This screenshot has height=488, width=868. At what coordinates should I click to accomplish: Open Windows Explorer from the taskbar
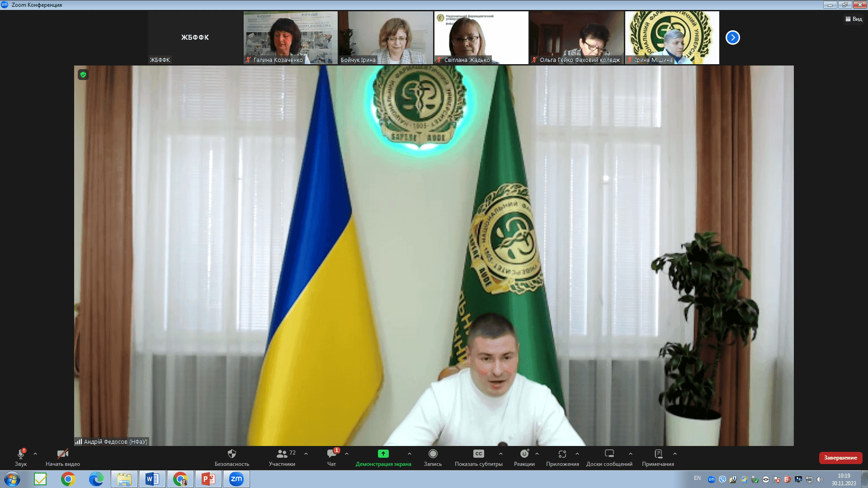[124, 479]
